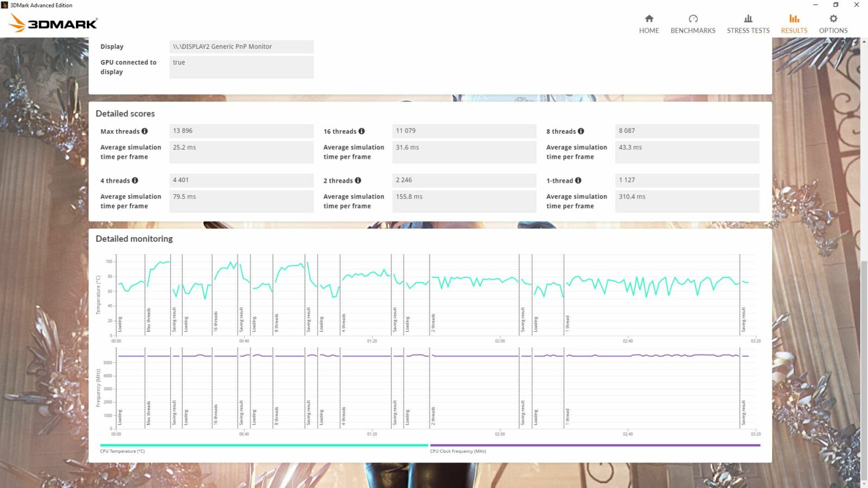Click the Benchmarks gauge icon

[693, 23]
